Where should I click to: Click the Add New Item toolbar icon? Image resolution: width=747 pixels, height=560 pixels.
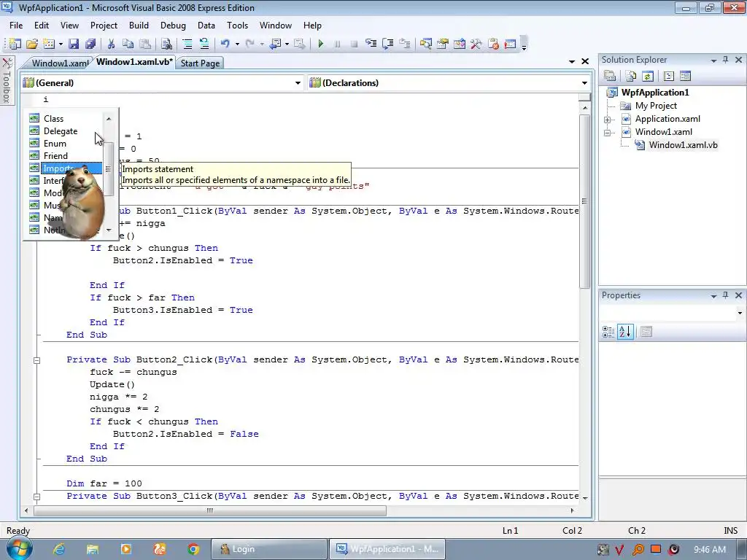click(49, 44)
